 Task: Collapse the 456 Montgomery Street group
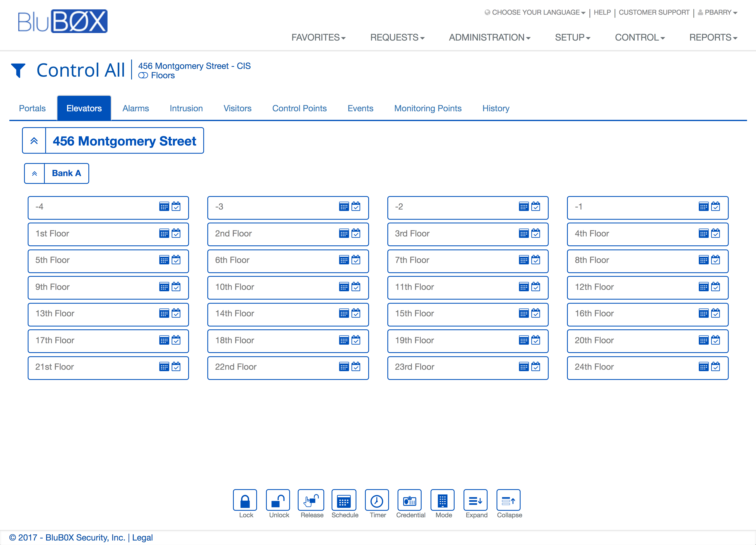pos(34,141)
